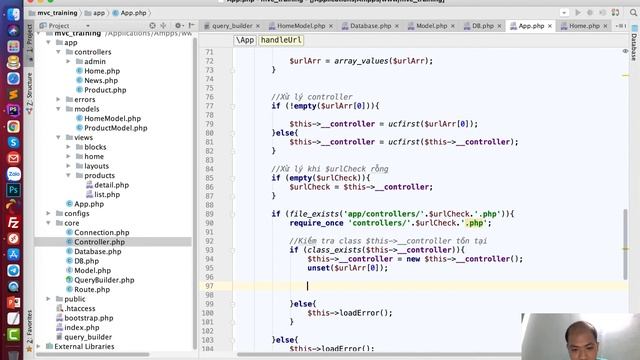This screenshot has height=360, width=640.
Task: Open Project panel settings gear
Action: point(178,25)
